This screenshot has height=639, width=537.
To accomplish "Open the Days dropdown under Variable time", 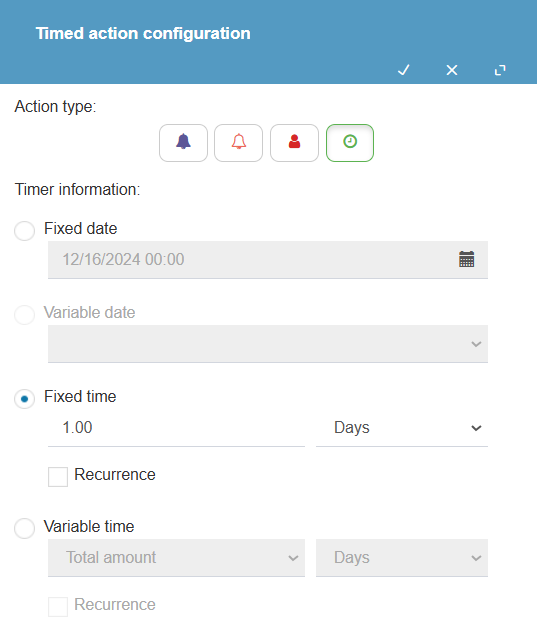I will 402,558.
